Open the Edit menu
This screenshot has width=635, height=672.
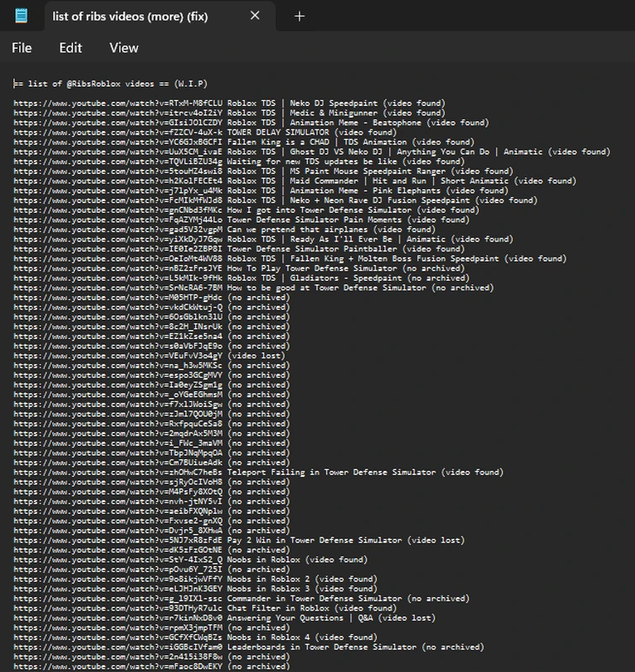pos(71,48)
